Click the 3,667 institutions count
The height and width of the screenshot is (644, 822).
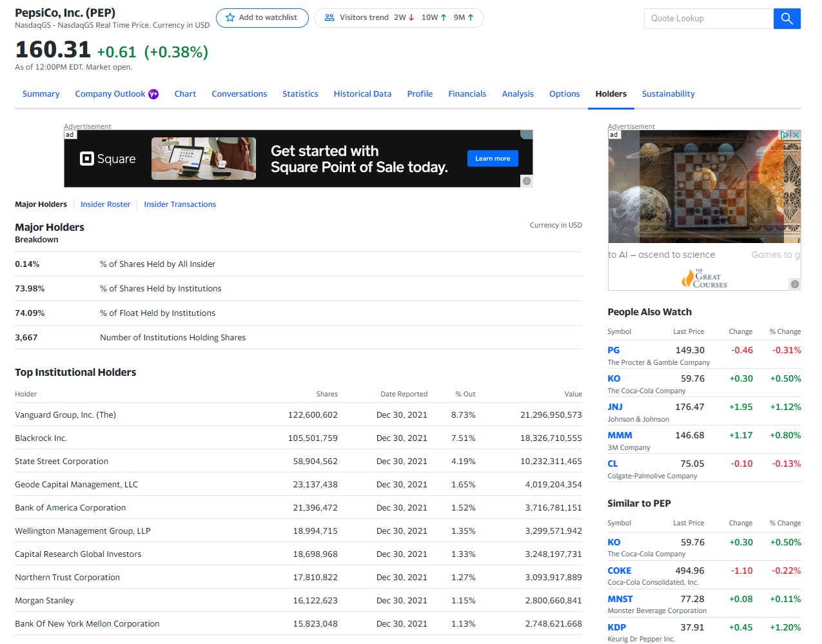point(26,338)
